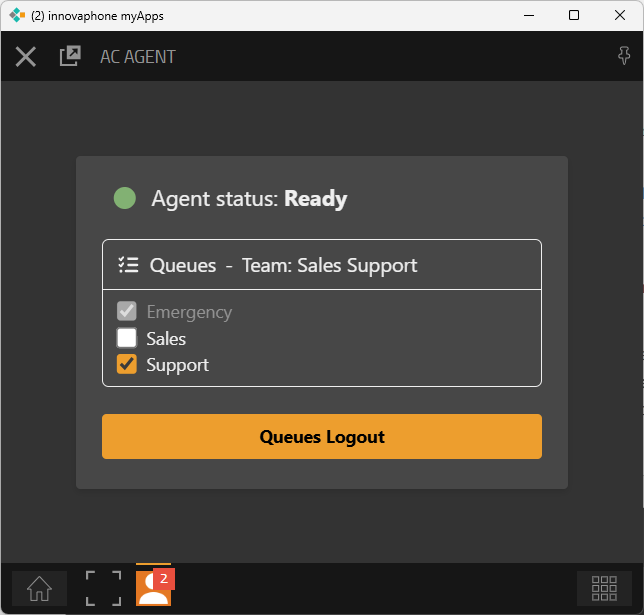Viewport: 644px width, 615px height.
Task: Minimize the innovaphone myApps window
Action: 528,15
